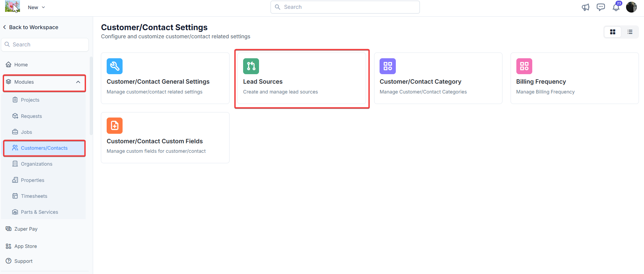Open the Lead Sources card
Image resolution: width=644 pixels, height=274 pixels.
[x=302, y=78]
